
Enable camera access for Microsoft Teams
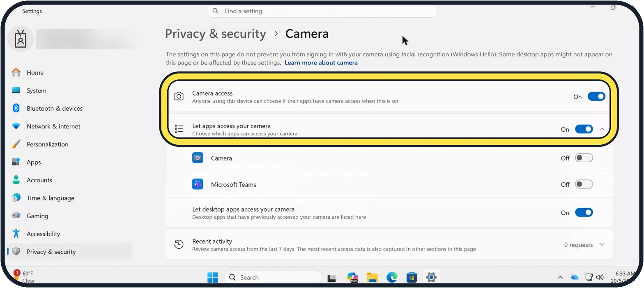pyautogui.click(x=584, y=184)
